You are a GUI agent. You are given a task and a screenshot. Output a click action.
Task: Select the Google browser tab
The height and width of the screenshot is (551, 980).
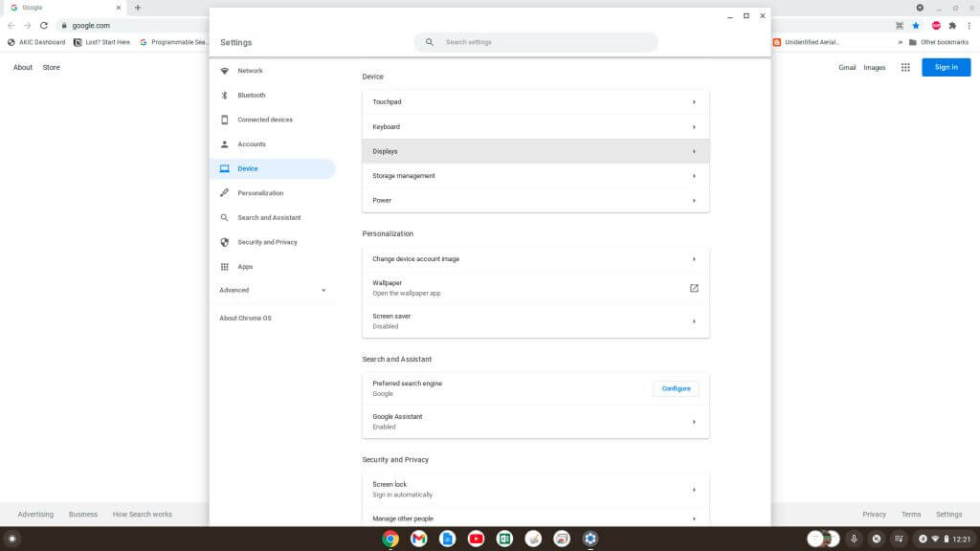(64, 8)
